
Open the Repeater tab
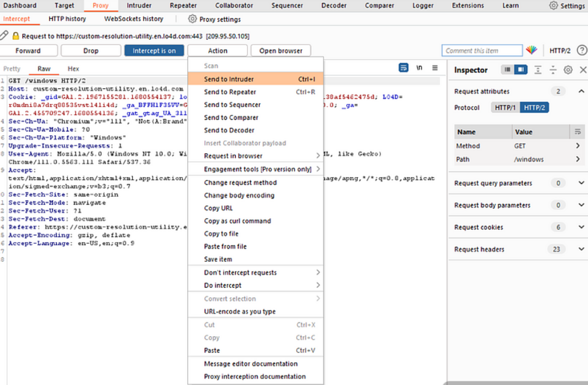[x=183, y=6]
